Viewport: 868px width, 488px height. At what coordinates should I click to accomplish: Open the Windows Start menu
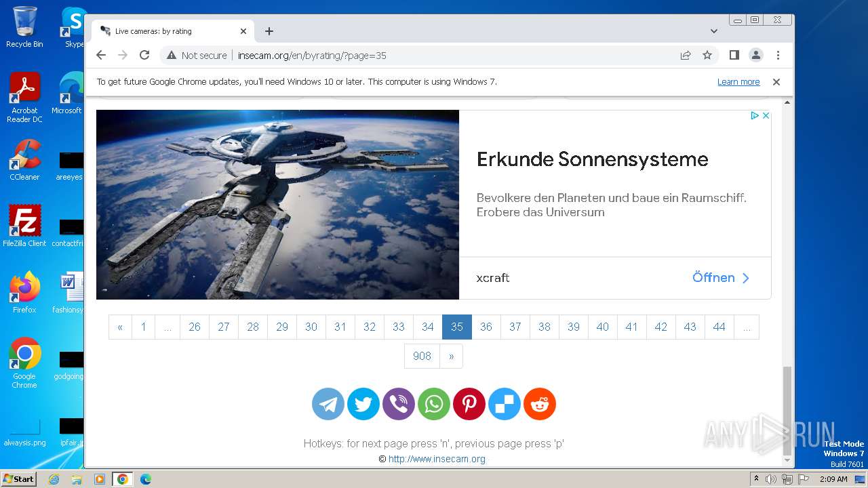point(19,479)
